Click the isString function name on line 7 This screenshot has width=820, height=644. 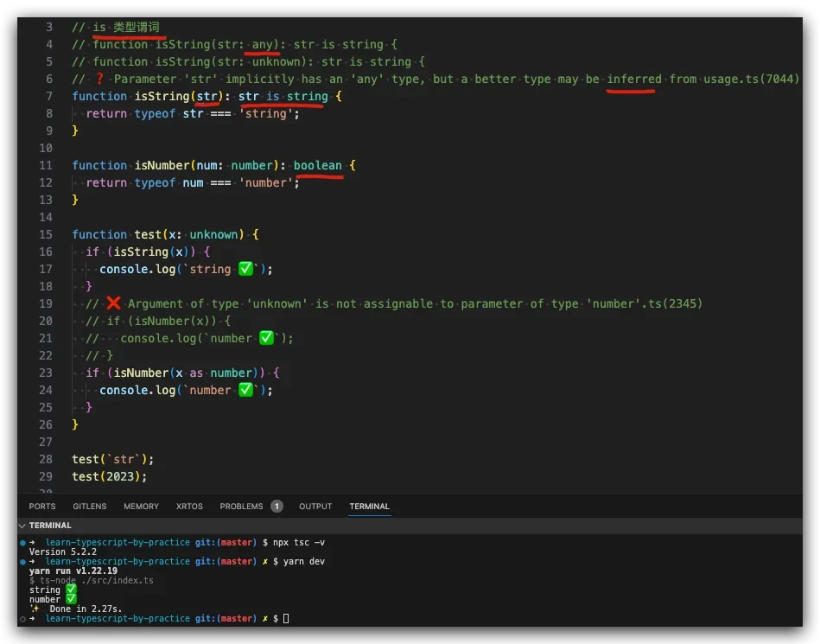click(162, 96)
